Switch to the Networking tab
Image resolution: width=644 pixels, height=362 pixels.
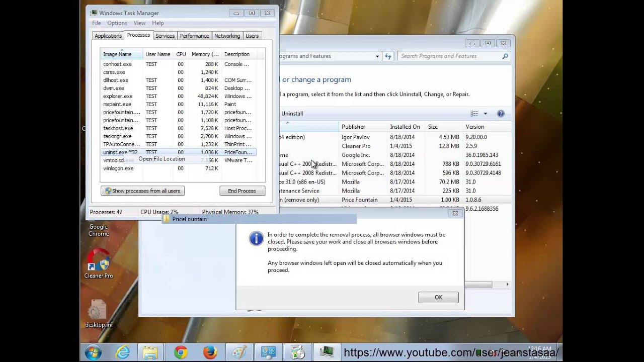(x=227, y=36)
